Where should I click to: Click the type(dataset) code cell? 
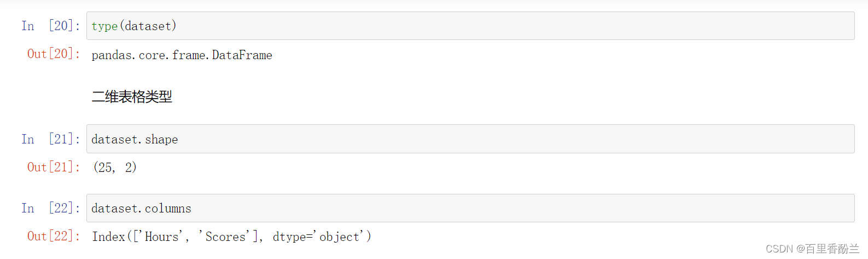pos(470,26)
